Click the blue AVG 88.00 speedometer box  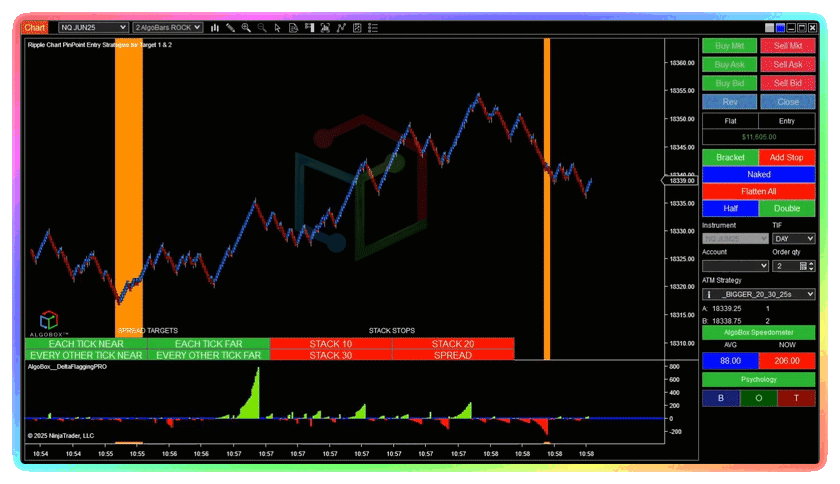[x=730, y=360]
